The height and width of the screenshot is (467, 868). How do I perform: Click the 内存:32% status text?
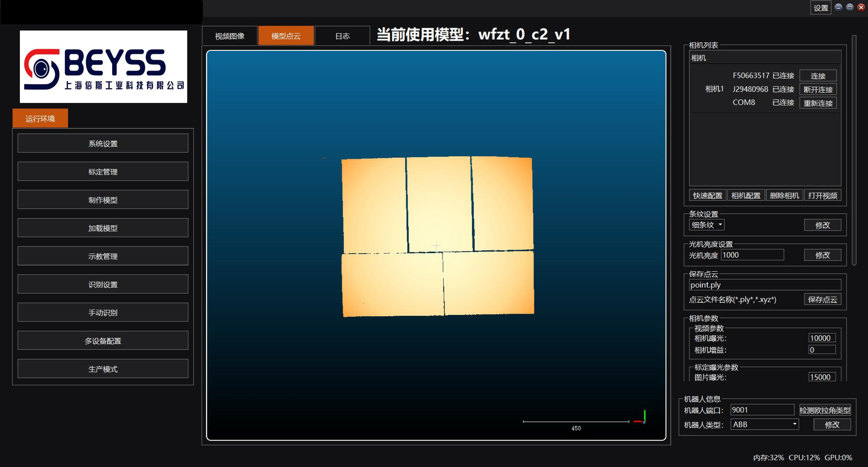(768, 458)
